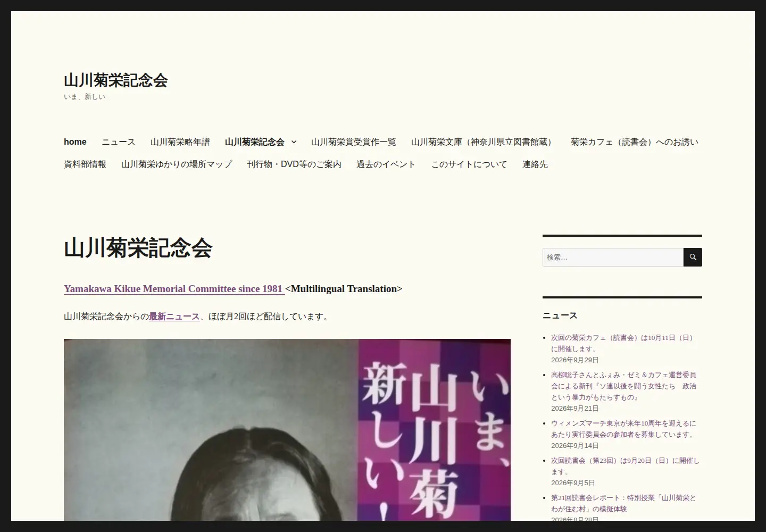Open 第21回読書会レポート news link
This screenshot has height=532, width=766.
coord(623,503)
